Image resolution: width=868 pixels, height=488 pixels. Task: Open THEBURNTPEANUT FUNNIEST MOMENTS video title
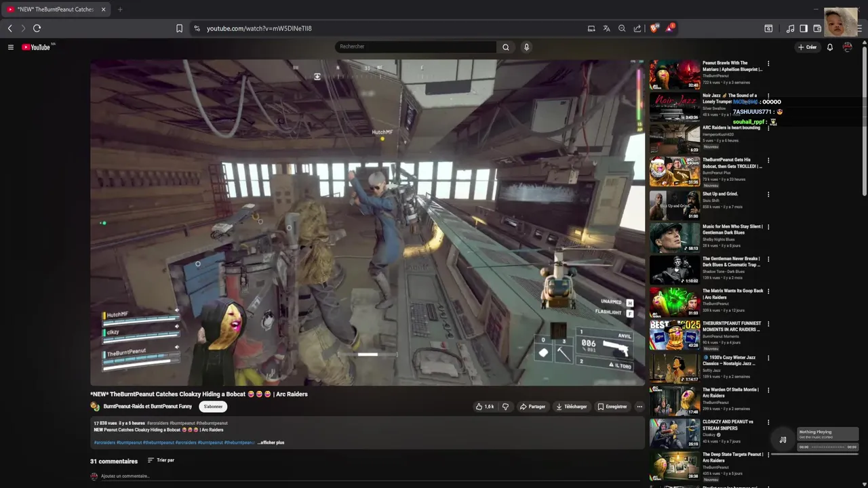click(732, 326)
